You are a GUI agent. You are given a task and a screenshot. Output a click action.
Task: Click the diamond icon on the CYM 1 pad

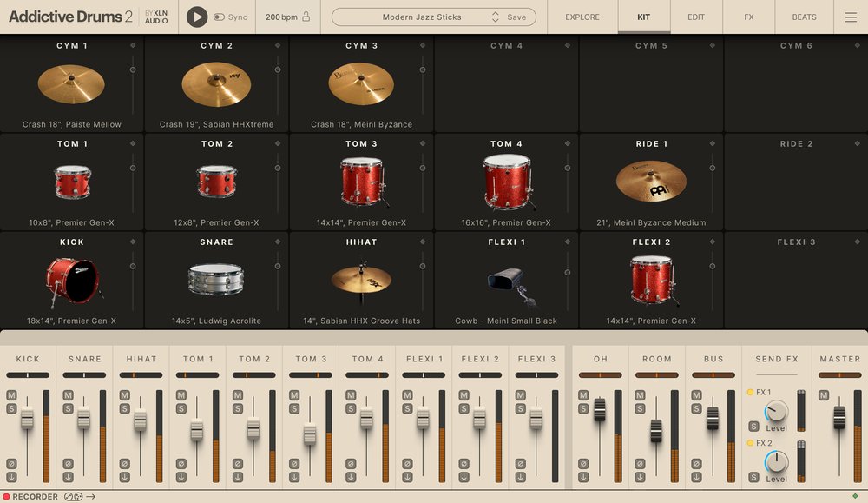[132, 45]
